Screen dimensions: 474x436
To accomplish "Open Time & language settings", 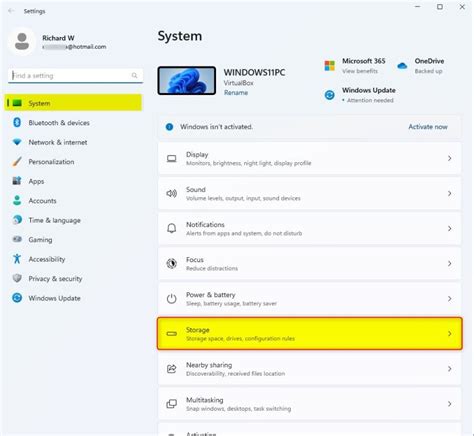I will 73,220.
